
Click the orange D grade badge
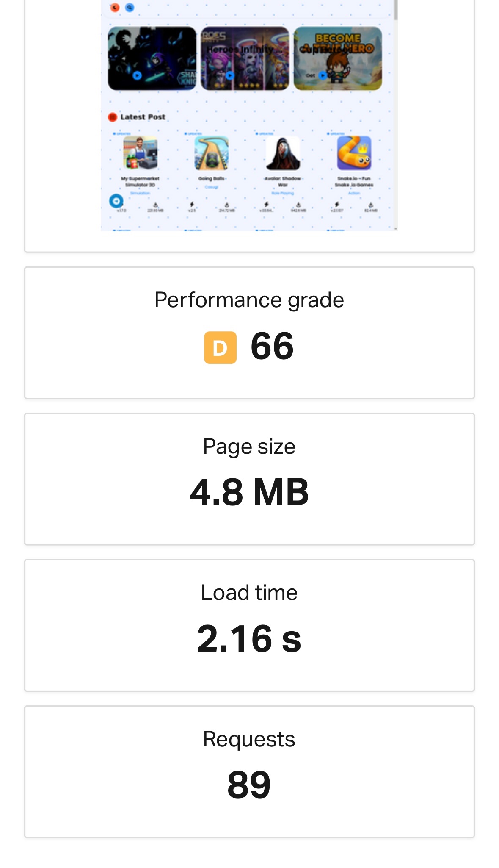(x=220, y=347)
